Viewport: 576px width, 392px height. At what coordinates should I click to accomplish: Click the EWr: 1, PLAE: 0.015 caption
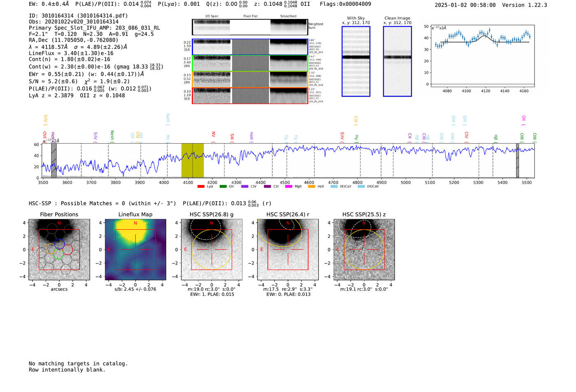point(212,294)
